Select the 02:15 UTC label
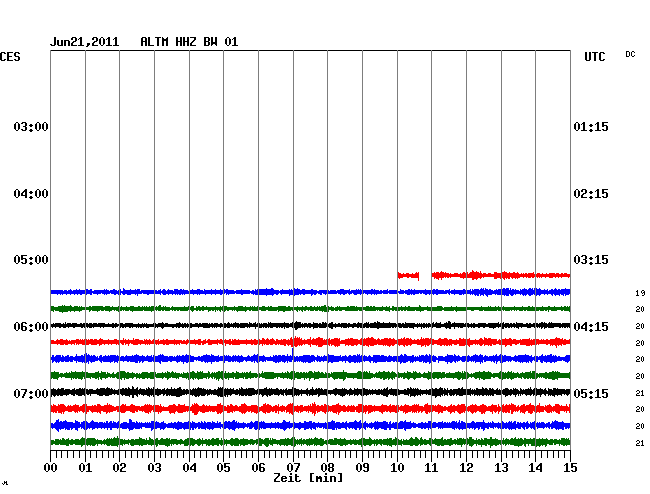 point(591,194)
